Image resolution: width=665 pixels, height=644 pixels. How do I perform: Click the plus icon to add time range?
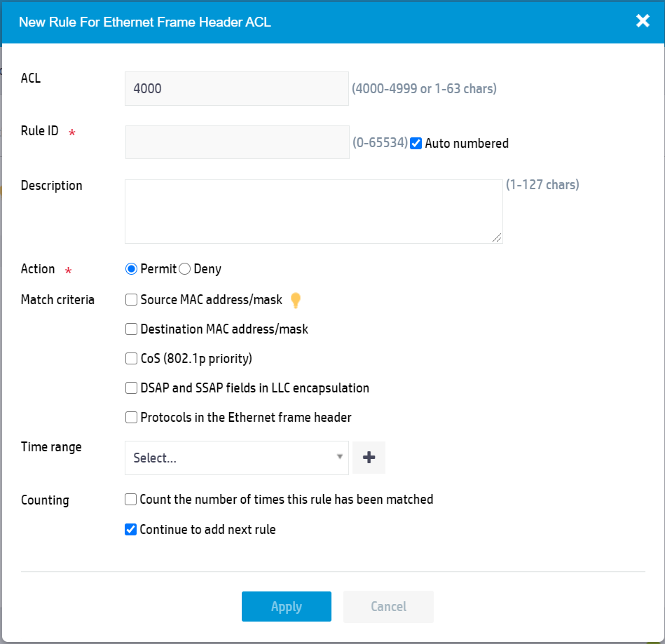pos(369,458)
